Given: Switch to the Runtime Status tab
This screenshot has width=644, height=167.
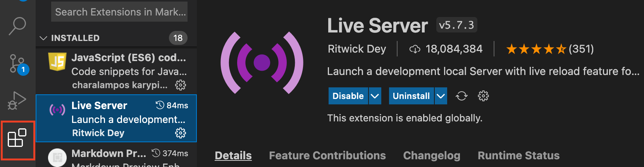Looking at the screenshot, I should [518, 155].
